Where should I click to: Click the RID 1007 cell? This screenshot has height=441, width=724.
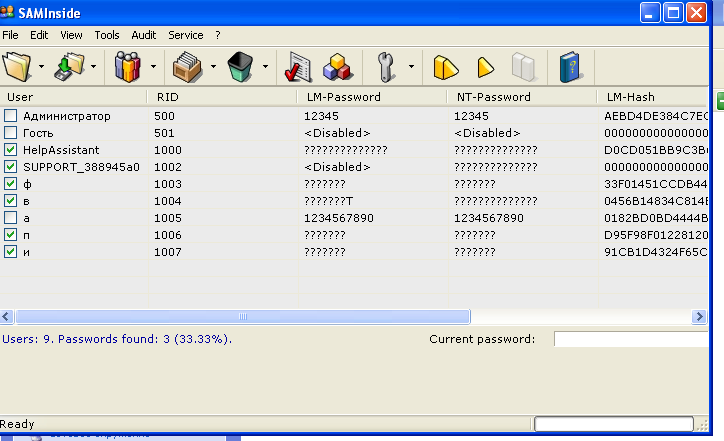[168, 252]
